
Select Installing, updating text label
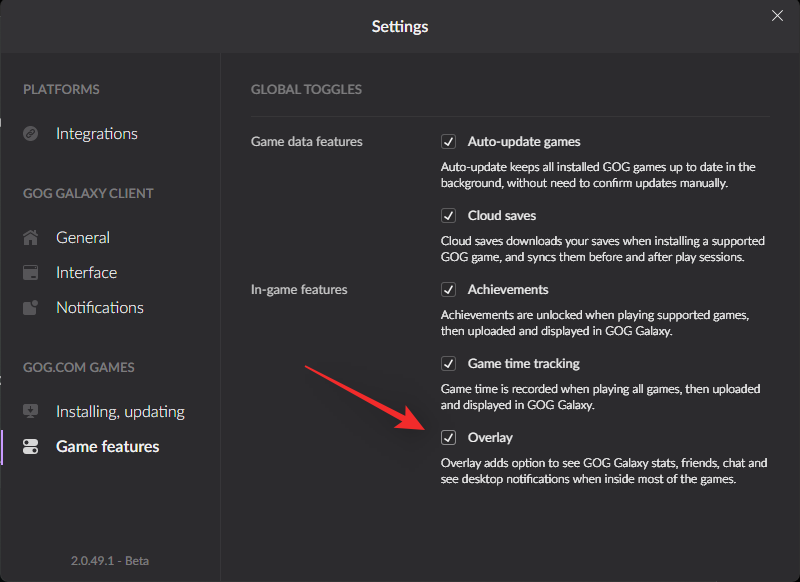(120, 412)
